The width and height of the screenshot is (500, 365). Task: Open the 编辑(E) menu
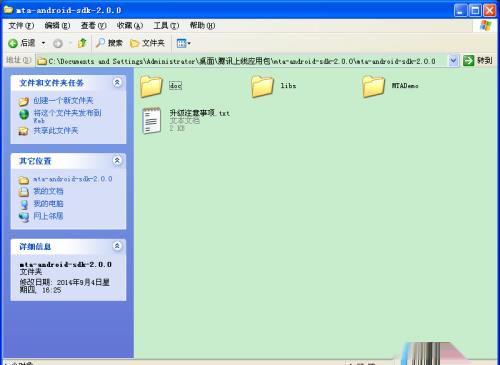pyautogui.click(x=57, y=26)
